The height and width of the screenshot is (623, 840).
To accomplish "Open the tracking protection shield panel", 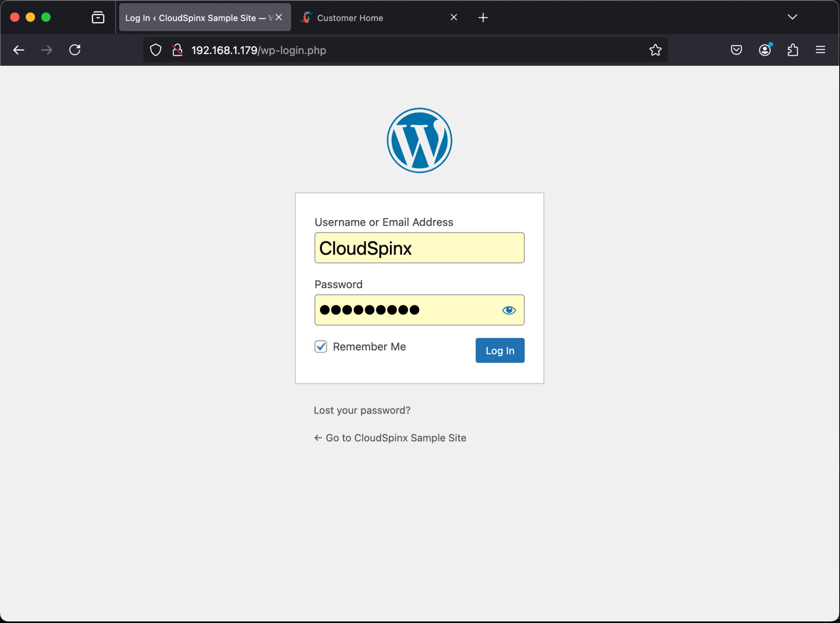I will 155,50.
